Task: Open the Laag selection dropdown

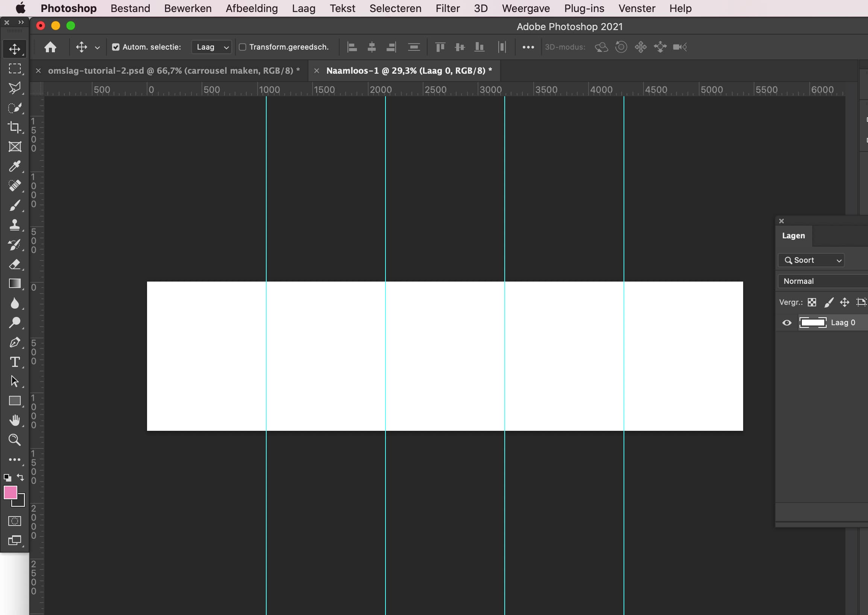Action: (x=211, y=47)
